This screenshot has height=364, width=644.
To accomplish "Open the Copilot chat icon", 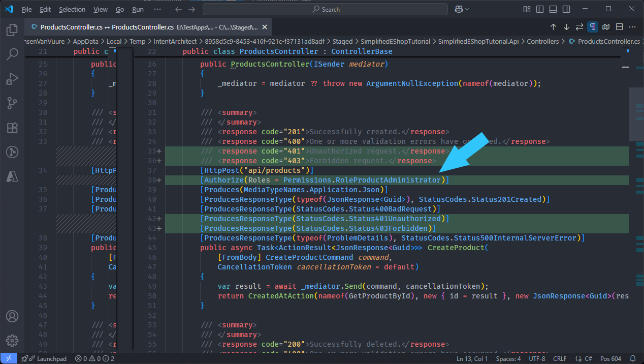I will point(459,9).
